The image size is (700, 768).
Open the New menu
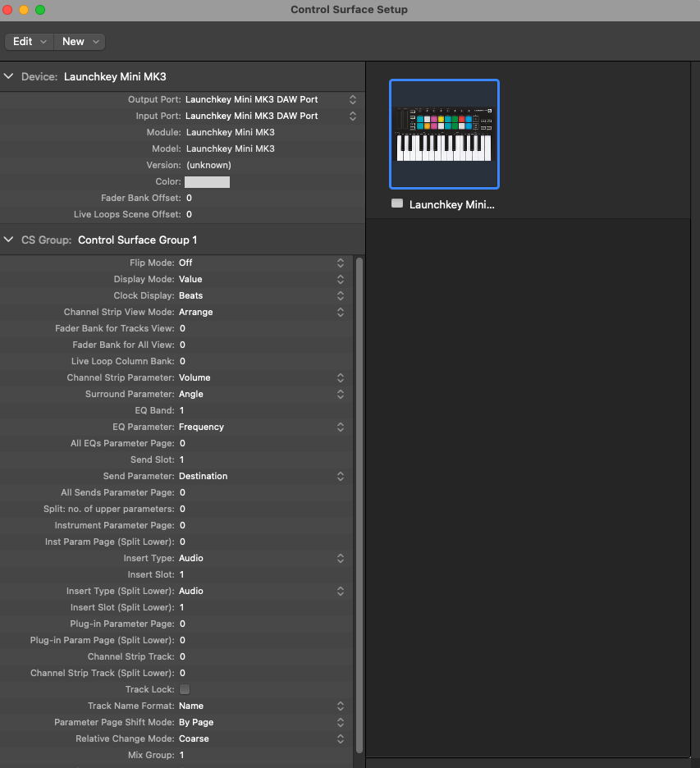[80, 42]
